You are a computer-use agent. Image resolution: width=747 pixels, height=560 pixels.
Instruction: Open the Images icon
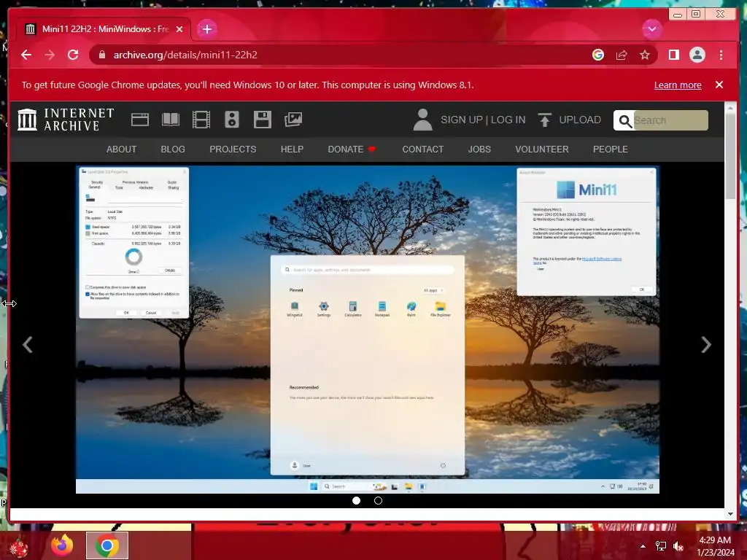(x=293, y=120)
